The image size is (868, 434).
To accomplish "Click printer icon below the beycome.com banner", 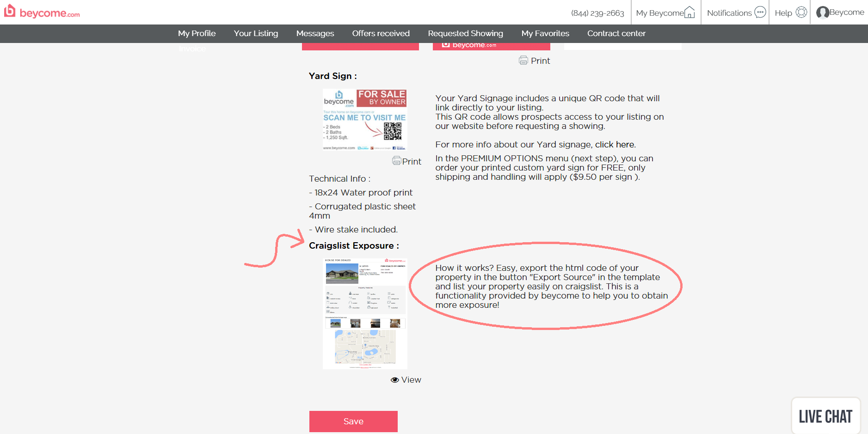I will 523,60.
